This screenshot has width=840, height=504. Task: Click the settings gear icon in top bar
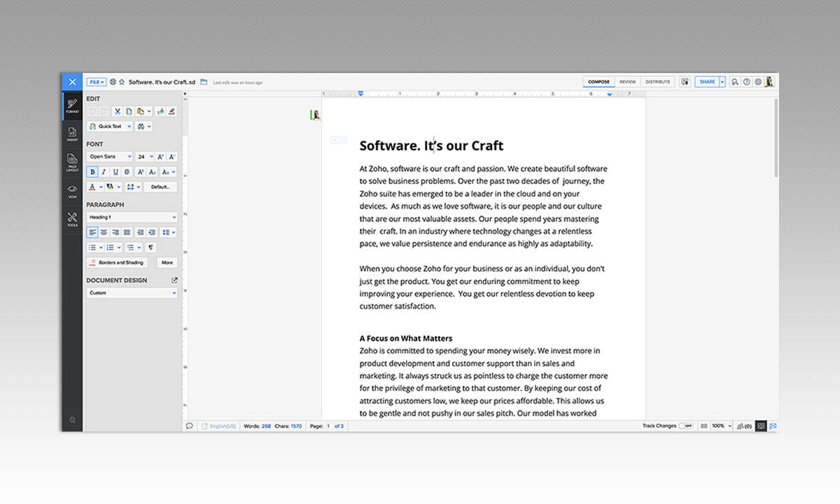click(757, 82)
